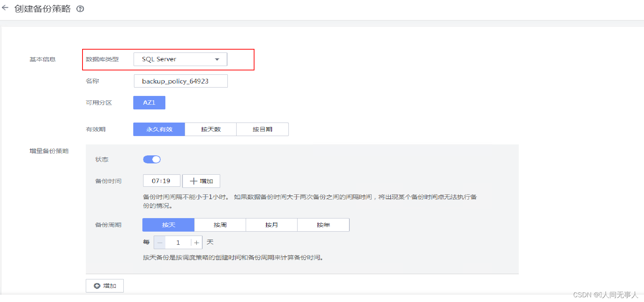Add another backup time with 增加
This screenshot has width=644, height=302.
201,181
